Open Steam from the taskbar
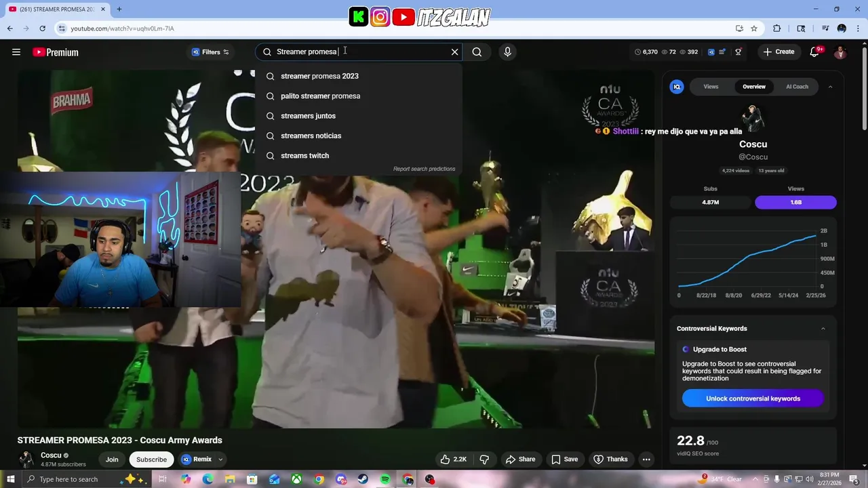 coord(363,479)
